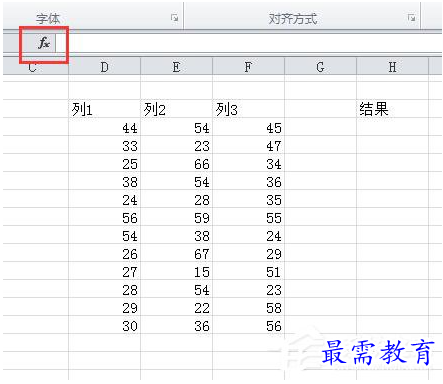
Task: Select the 列1 header cell
Action: (x=105, y=109)
